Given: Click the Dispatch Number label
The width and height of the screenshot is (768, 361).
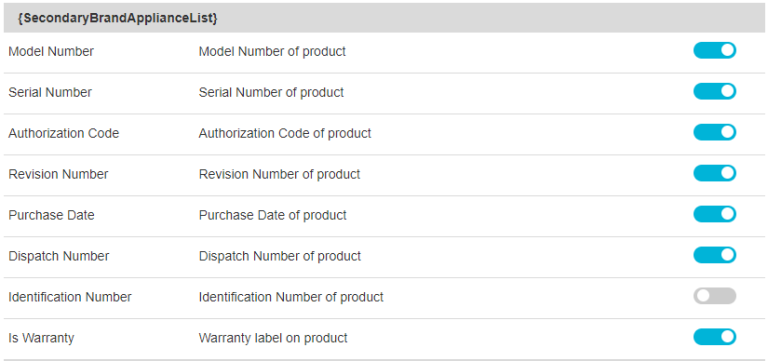Looking at the screenshot, I should [x=59, y=256].
